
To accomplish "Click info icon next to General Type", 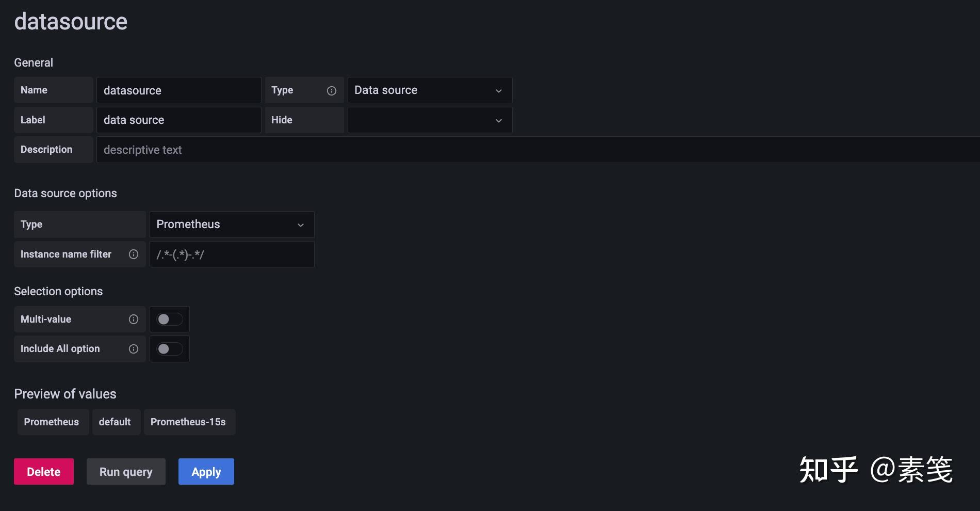I will click(x=332, y=91).
